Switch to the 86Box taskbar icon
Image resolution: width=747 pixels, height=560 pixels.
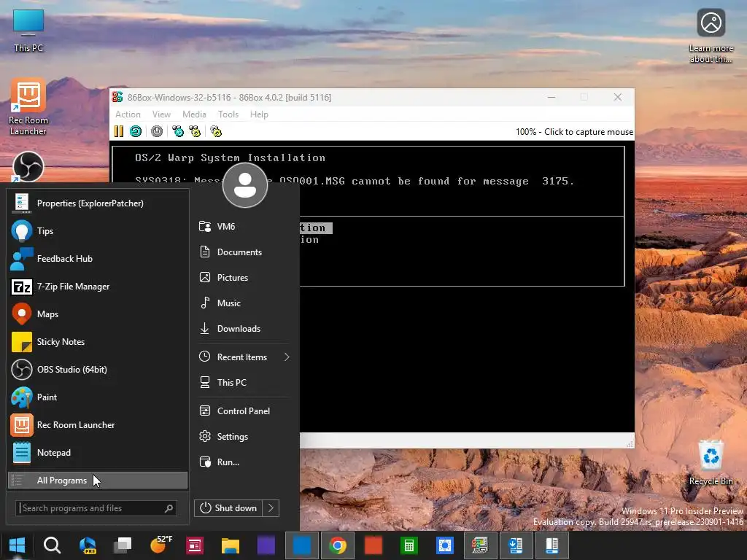480,545
